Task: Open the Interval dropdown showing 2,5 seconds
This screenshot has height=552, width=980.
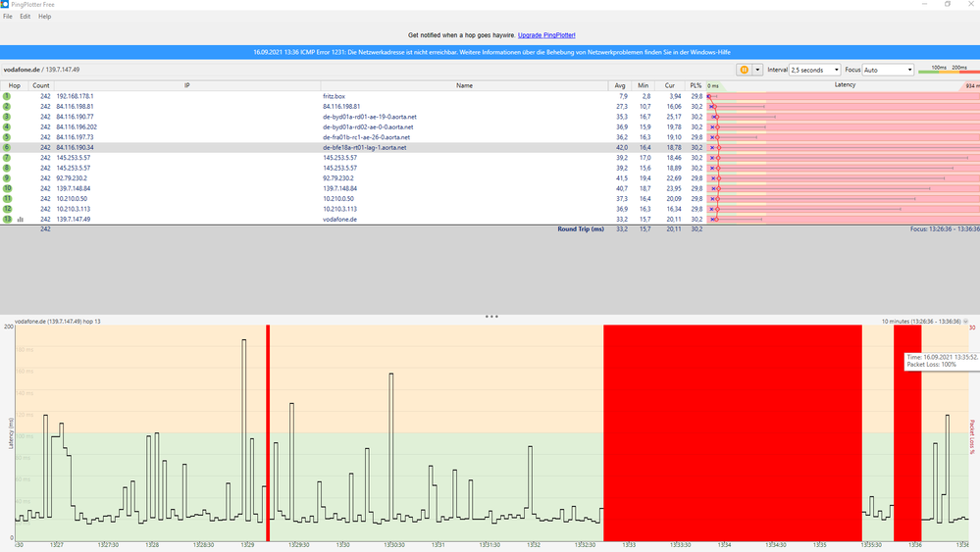Action: click(815, 70)
